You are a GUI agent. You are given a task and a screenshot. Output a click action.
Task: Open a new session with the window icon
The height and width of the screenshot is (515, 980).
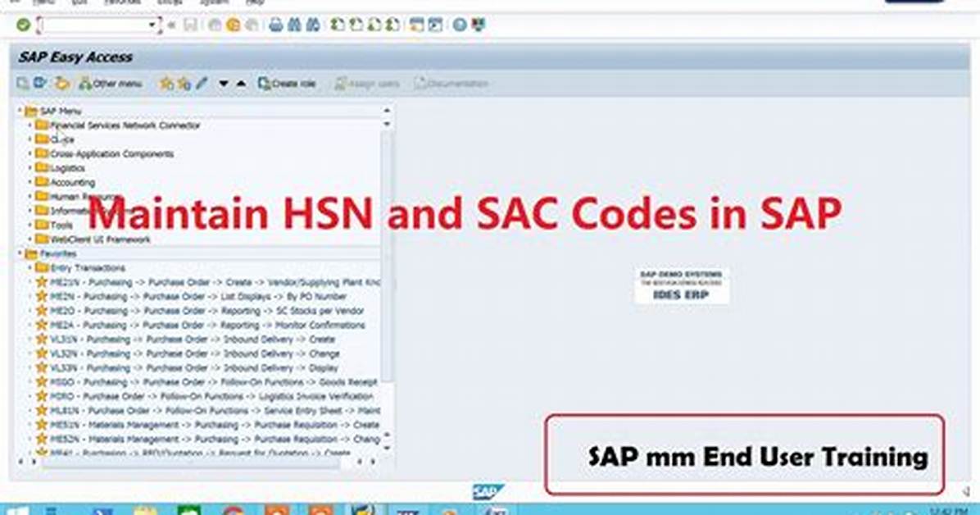(417, 25)
